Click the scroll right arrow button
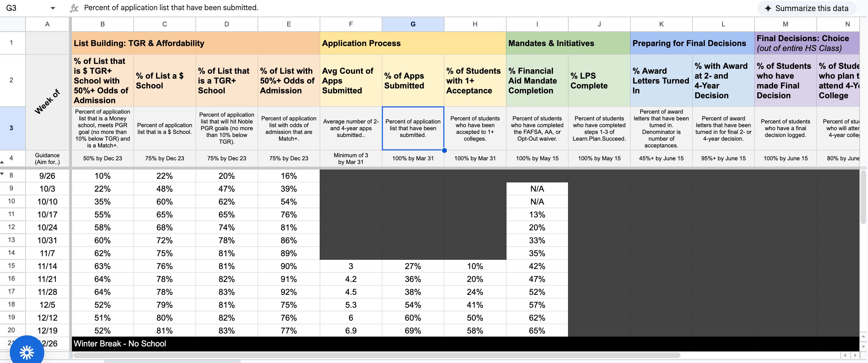This screenshot has height=363, width=868. (x=855, y=355)
